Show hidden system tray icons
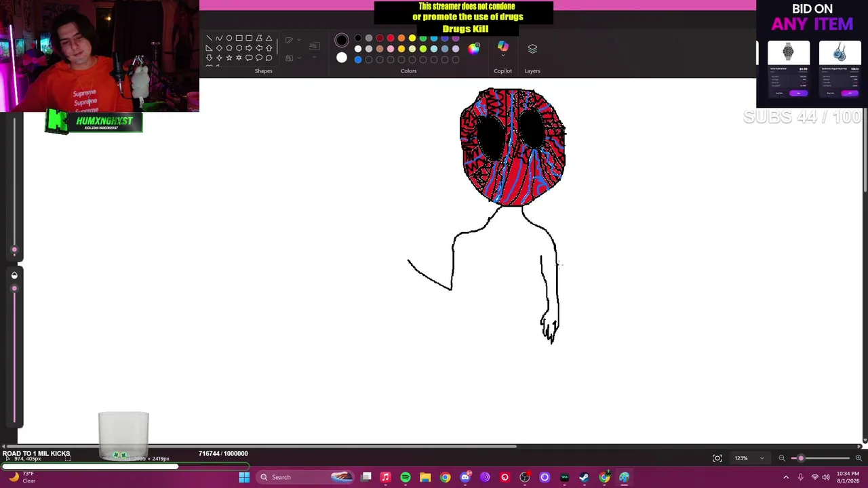868x488 pixels. coord(786,477)
